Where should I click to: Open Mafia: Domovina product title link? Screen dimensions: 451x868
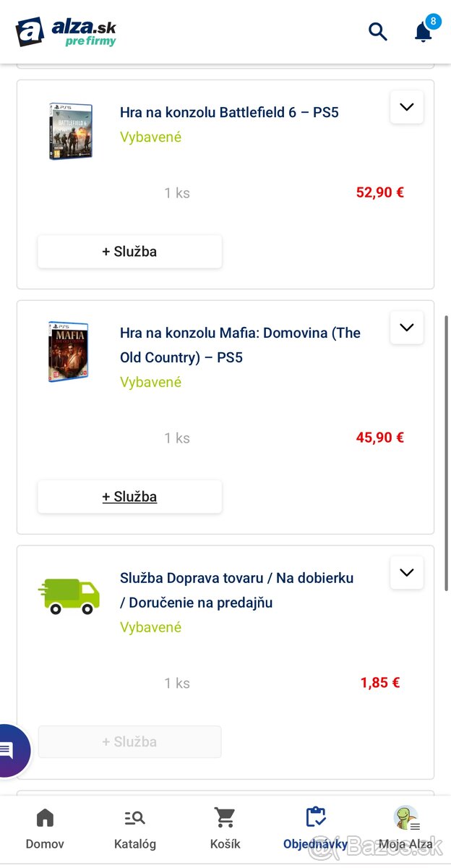pyautogui.click(x=240, y=345)
